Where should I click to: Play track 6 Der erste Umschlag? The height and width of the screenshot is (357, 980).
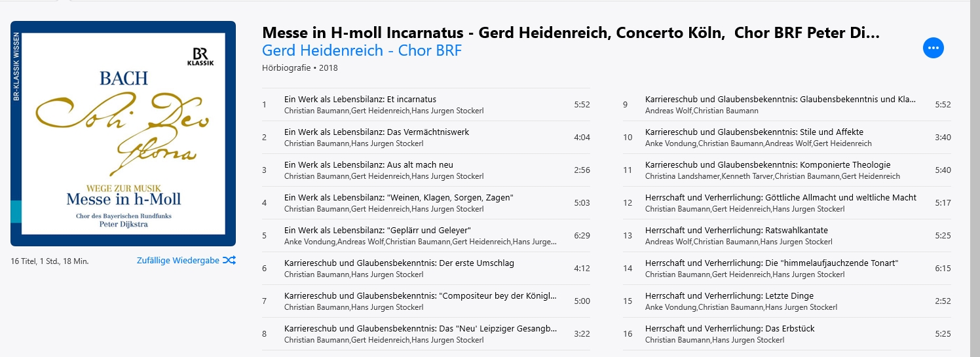(426, 269)
